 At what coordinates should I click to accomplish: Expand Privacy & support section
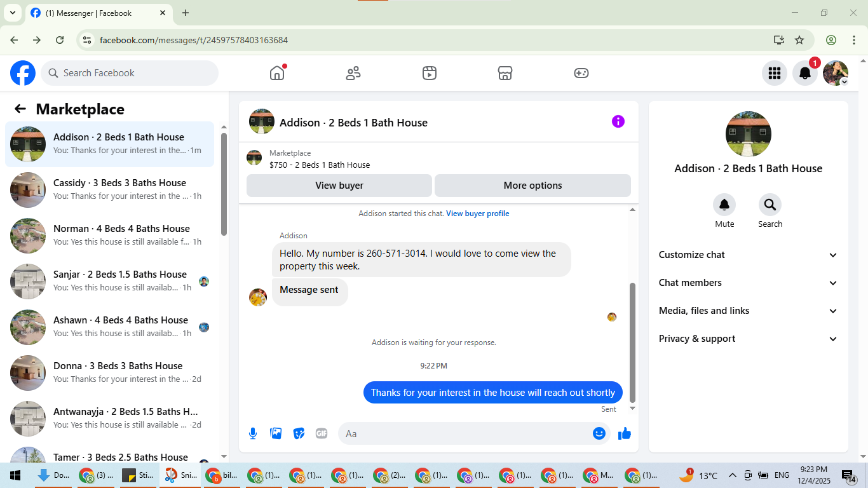[748, 339]
